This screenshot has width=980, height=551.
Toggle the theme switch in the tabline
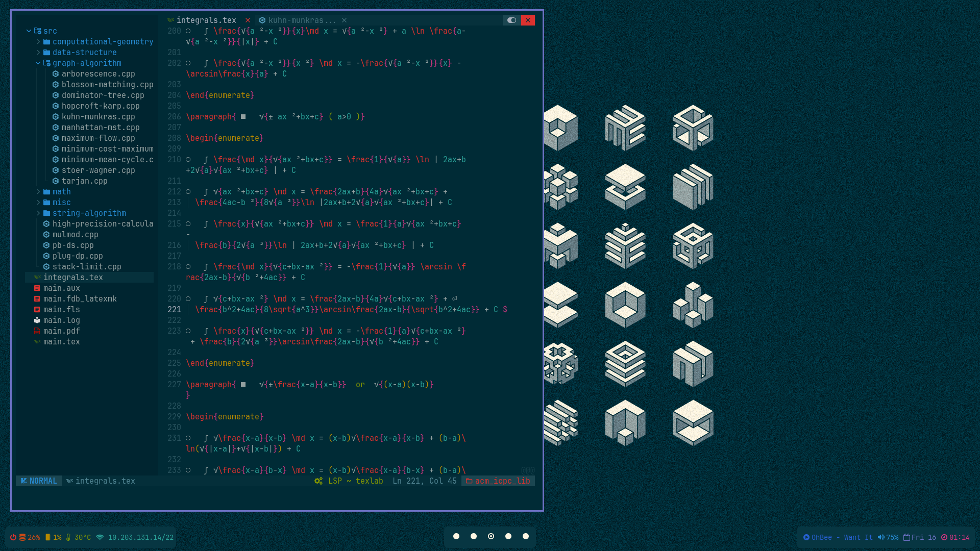(x=512, y=20)
